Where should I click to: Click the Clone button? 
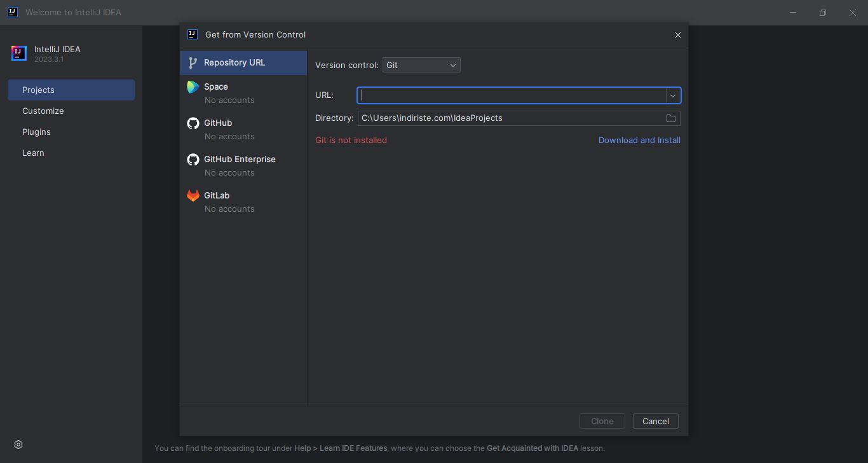click(602, 421)
